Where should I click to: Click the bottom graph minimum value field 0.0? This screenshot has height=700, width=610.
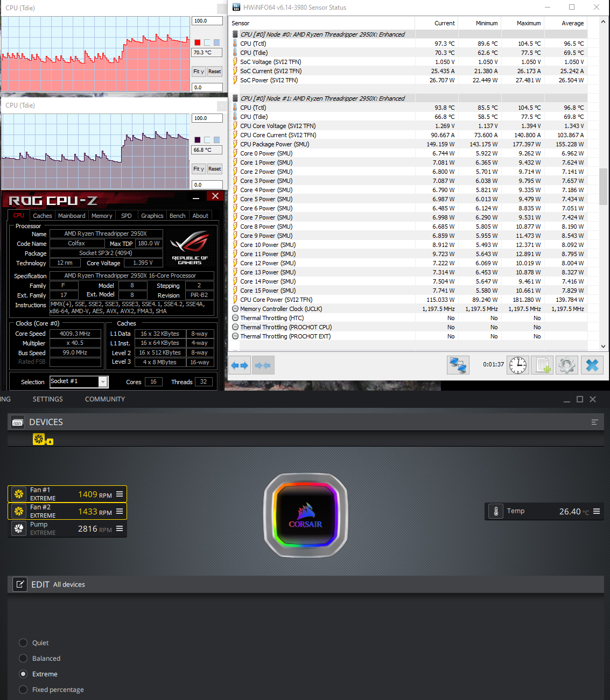coord(207,185)
